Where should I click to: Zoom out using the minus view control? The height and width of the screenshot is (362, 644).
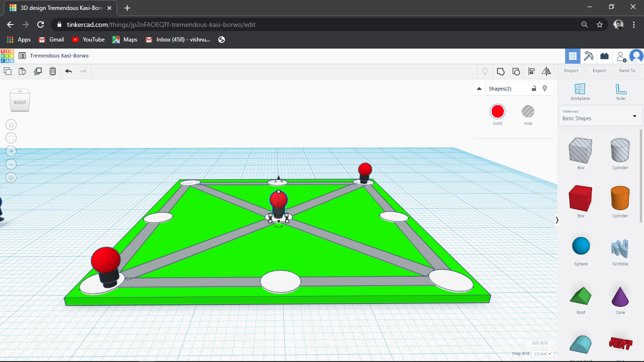(11, 165)
